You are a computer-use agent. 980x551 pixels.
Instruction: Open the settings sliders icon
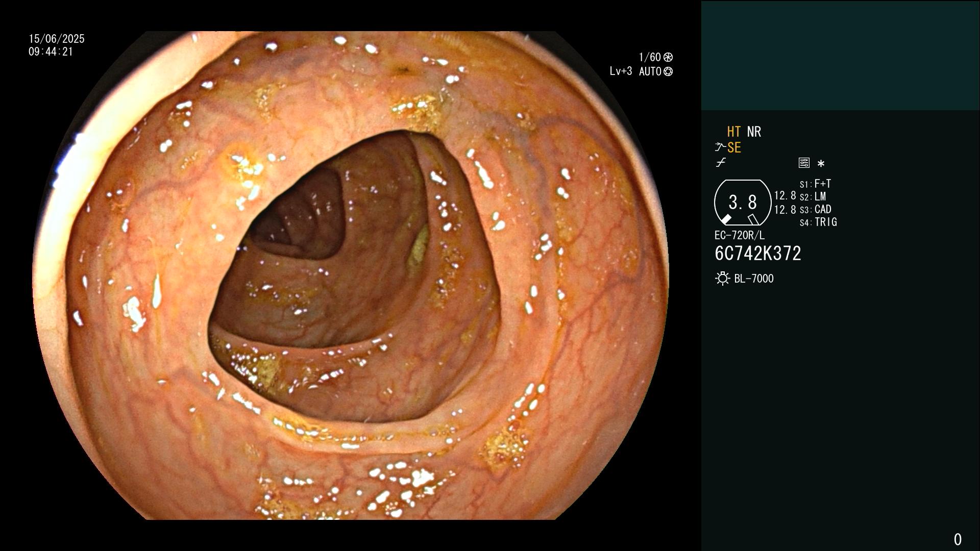coord(804,163)
